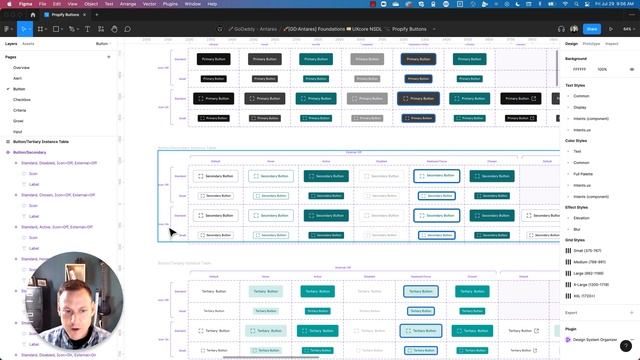Viewport: 640px width, 360px height.
Task: Open Propify Buttons file title dropdown
Action: tap(434, 29)
